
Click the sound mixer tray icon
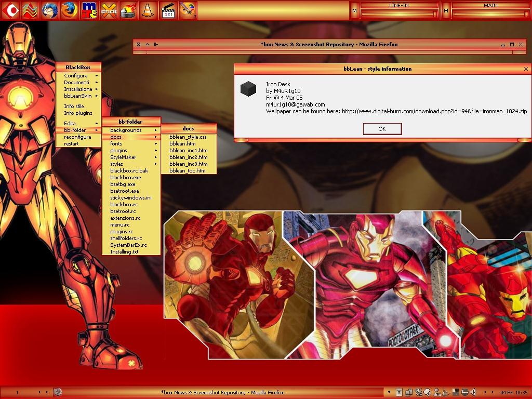click(x=419, y=392)
